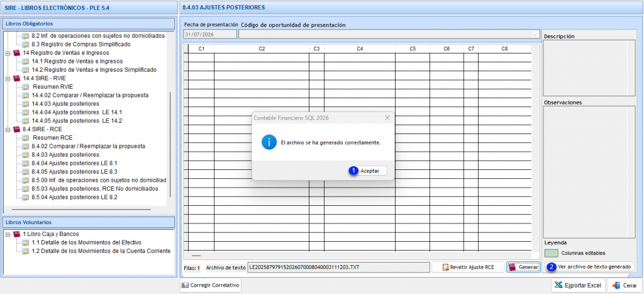Image resolution: width=644 pixels, height=294 pixels.
Task: Click book icon of 14.4 SIRE - RVIE
Action: coord(16,78)
